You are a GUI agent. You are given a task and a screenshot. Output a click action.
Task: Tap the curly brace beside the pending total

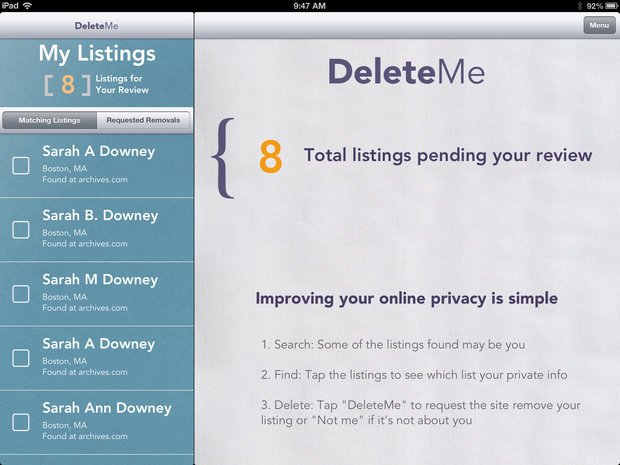(x=225, y=157)
